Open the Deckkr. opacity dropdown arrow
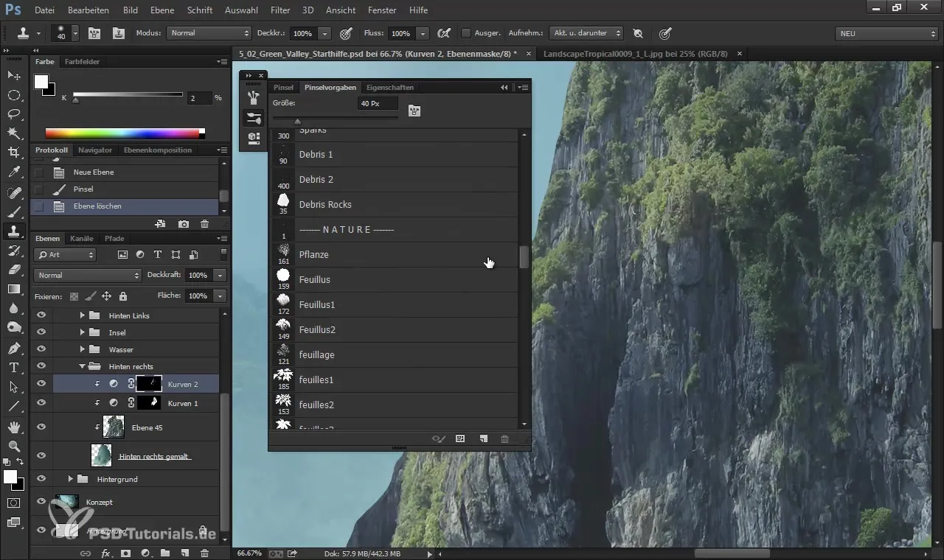This screenshot has width=944, height=560. tap(324, 33)
